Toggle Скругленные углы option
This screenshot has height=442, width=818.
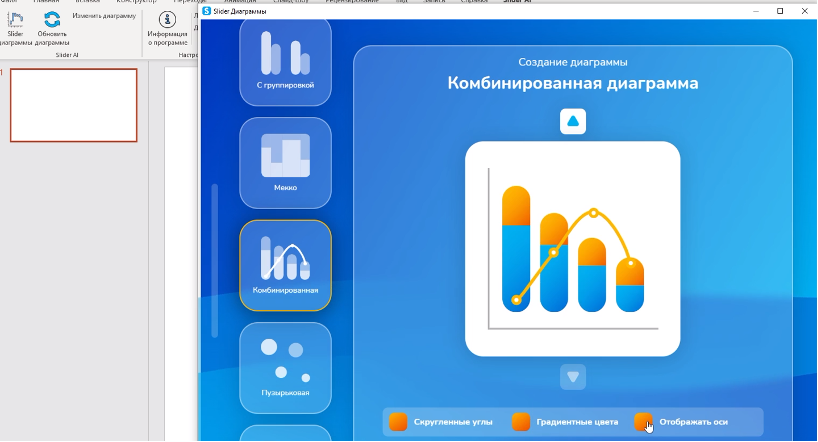click(x=398, y=422)
